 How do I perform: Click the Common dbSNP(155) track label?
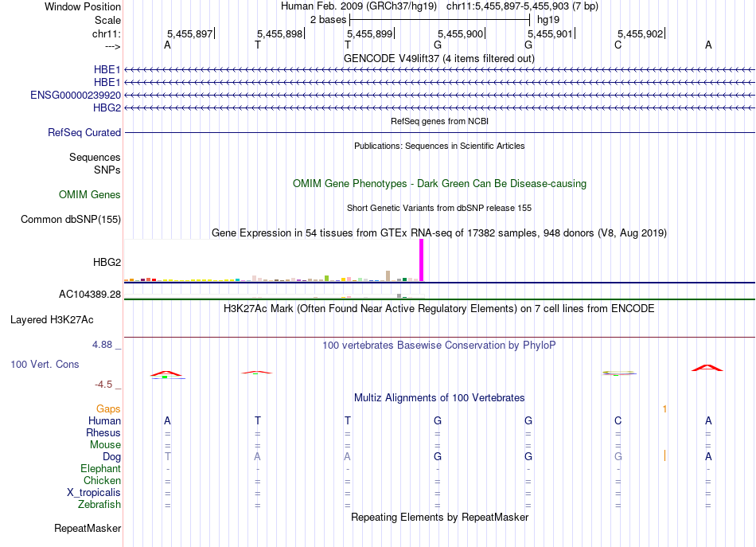[70, 220]
